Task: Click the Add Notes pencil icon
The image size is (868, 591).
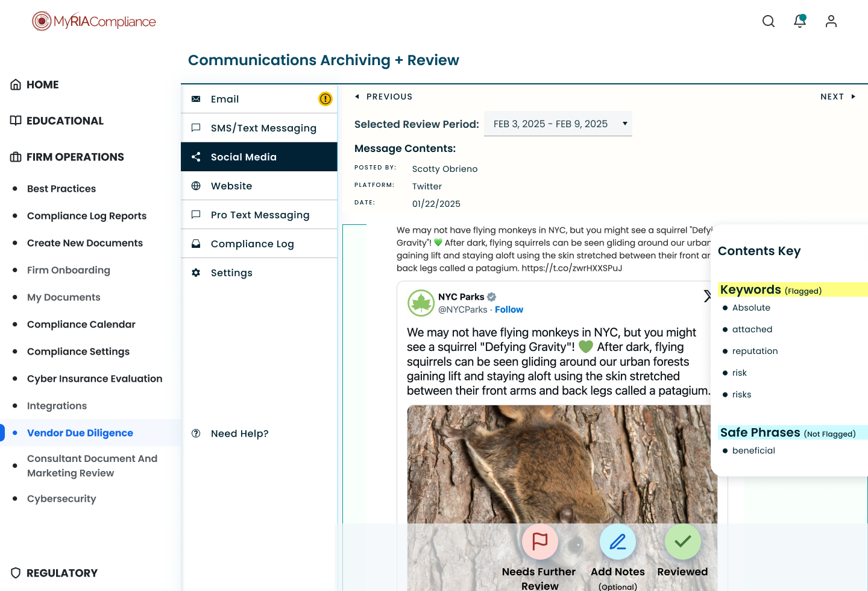Action: tap(618, 542)
